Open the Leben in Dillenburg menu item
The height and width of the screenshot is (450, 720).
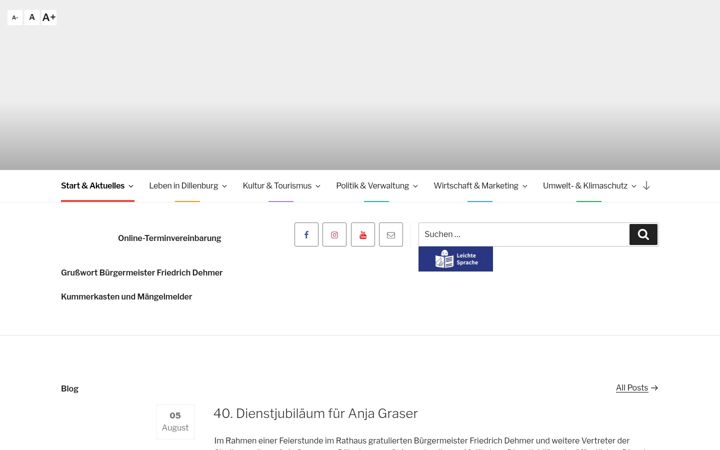point(184,186)
